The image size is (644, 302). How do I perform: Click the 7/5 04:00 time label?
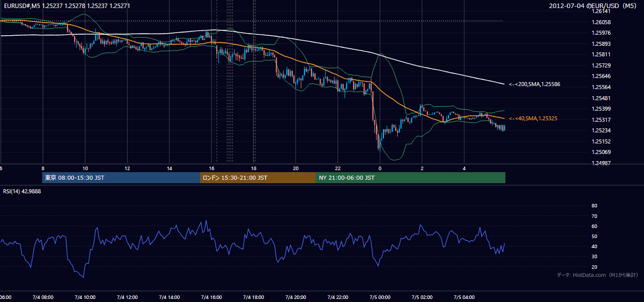(464, 297)
